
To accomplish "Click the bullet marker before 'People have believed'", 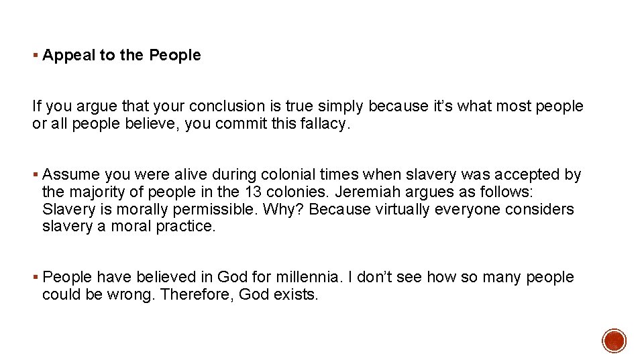I will 35,278.
